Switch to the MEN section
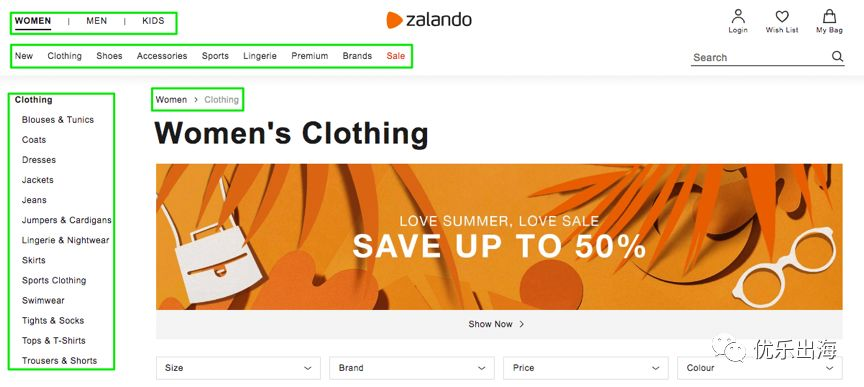864x387 pixels. pyautogui.click(x=96, y=21)
